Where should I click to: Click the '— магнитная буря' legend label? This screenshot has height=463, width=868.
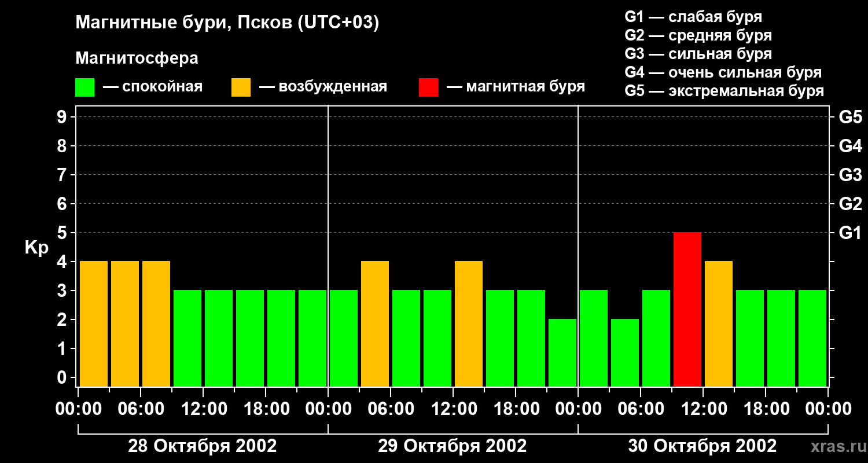(x=516, y=87)
